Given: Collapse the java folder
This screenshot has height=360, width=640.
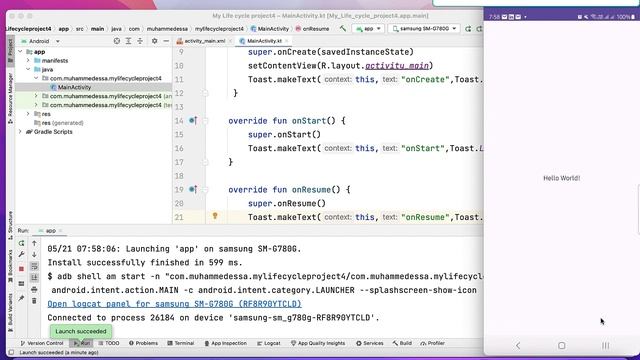Looking at the screenshot, I should pyautogui.click(x=28, y=69).
